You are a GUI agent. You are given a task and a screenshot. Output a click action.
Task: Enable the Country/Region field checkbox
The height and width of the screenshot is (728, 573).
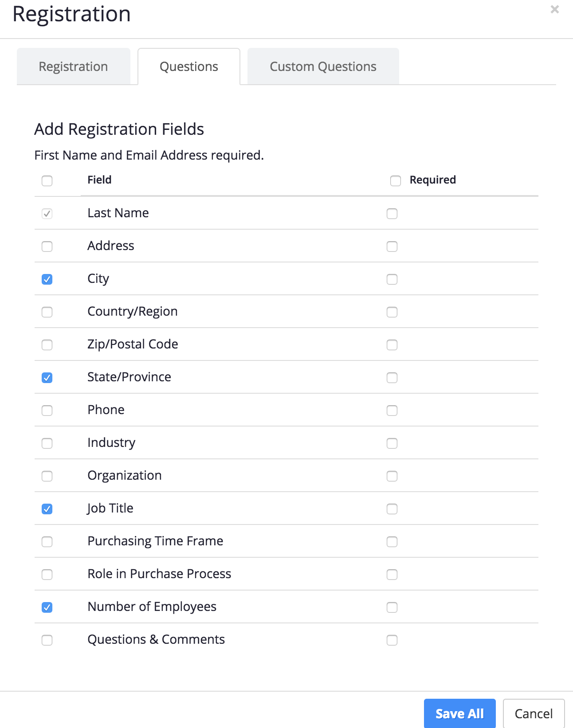(47, 312)
